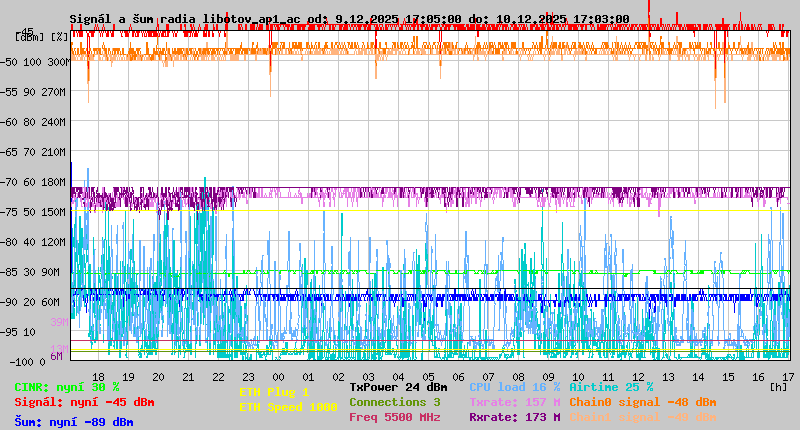Click the hour tick label '13'

(x=668, y=377)
